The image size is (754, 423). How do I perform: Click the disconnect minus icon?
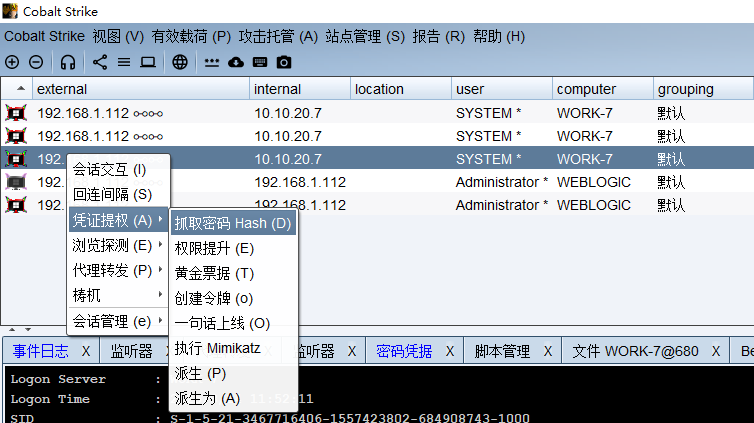(x=36, y=62)
